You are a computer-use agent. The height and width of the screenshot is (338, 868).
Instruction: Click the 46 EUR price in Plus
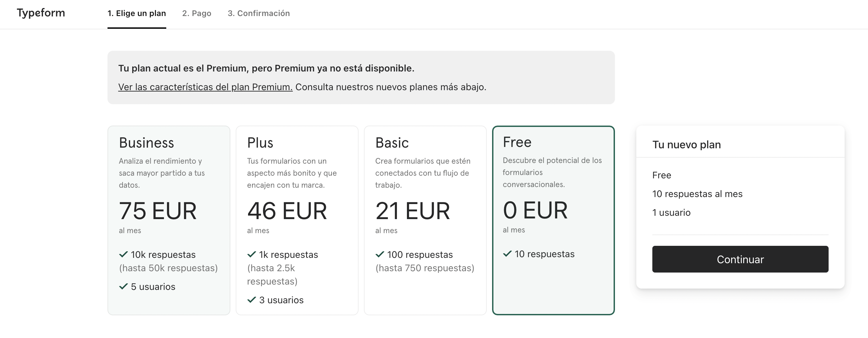(287, 211)
